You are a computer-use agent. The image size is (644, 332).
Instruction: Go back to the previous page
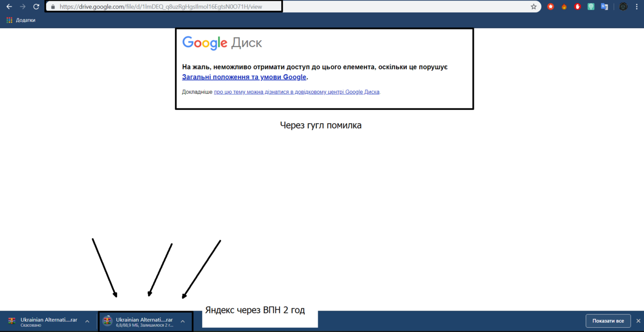point(9,6)
